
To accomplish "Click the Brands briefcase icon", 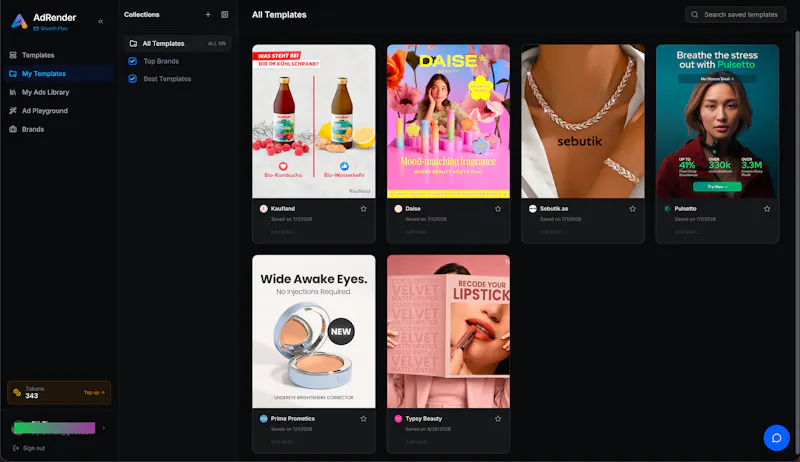I will point(13,129).
